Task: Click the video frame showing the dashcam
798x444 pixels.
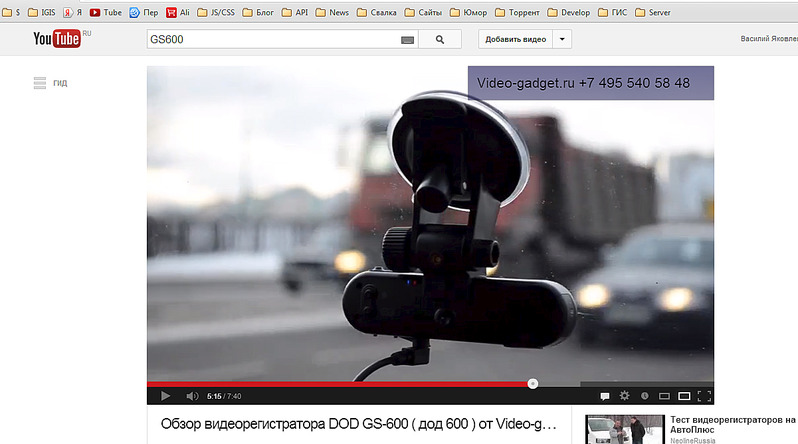Action: [430, 224]
